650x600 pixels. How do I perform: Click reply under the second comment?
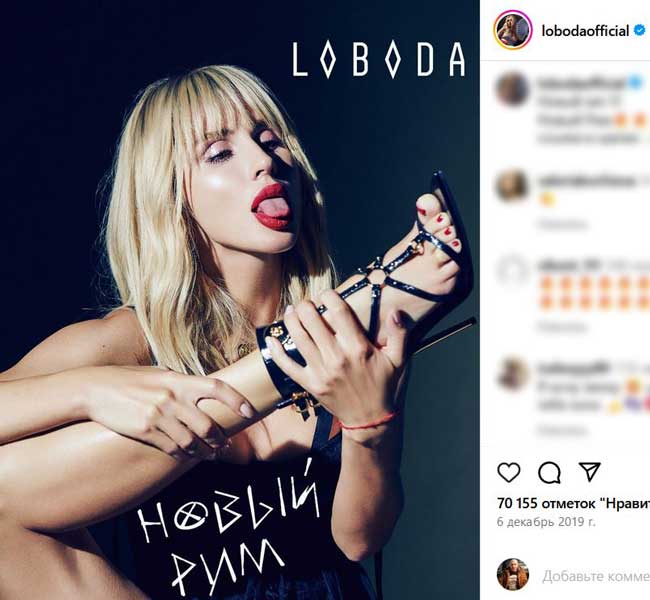(x=562, y=224)
